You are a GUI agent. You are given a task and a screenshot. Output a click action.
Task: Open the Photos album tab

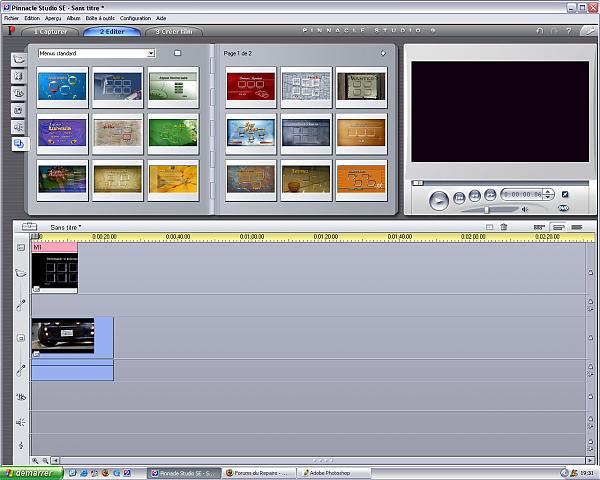point(19,110)
